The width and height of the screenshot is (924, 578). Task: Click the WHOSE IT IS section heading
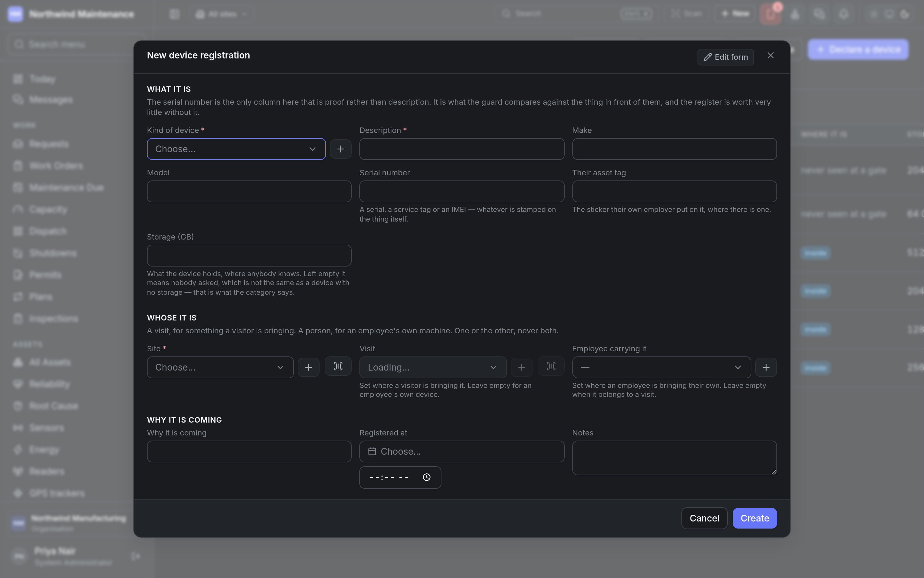tap(172, 318)
